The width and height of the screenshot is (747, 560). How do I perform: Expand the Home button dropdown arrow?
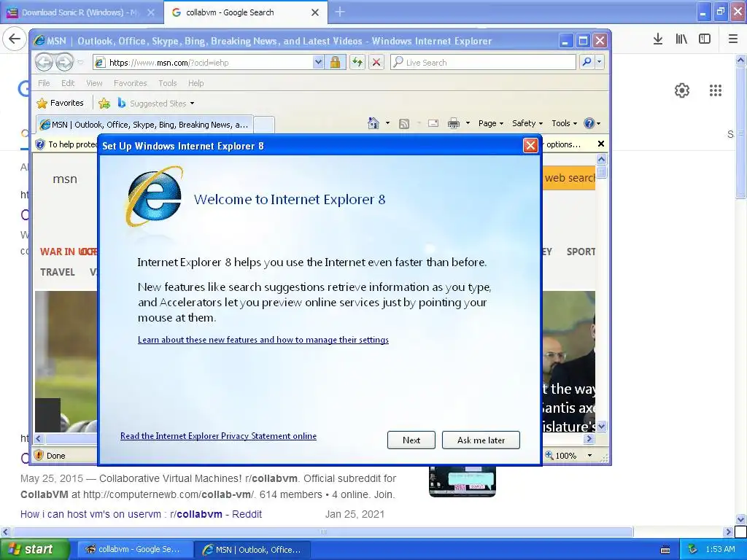pyautogui.click(x=387, y=123)
